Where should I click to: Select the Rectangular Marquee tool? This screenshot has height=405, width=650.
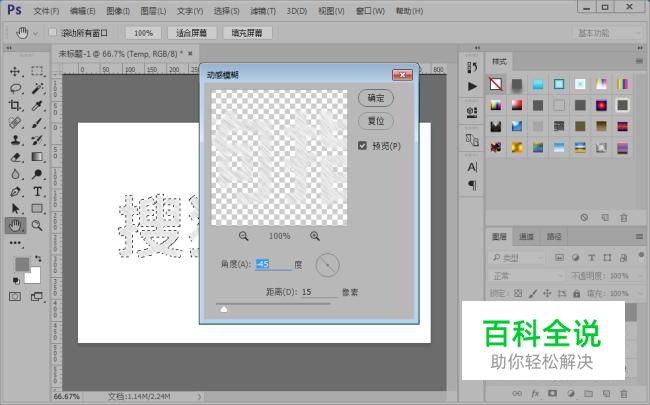click(x=37, y=71)
